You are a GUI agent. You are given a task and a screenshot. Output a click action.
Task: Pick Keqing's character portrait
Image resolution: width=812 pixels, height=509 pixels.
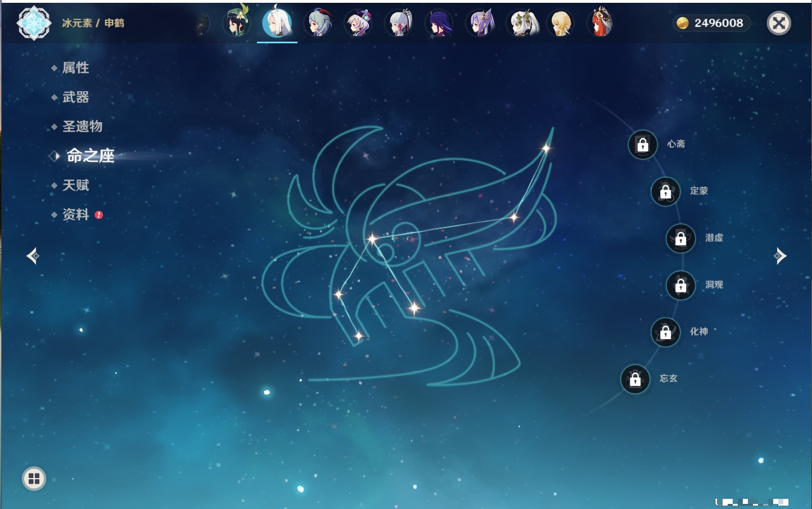(x=481, y=23)
